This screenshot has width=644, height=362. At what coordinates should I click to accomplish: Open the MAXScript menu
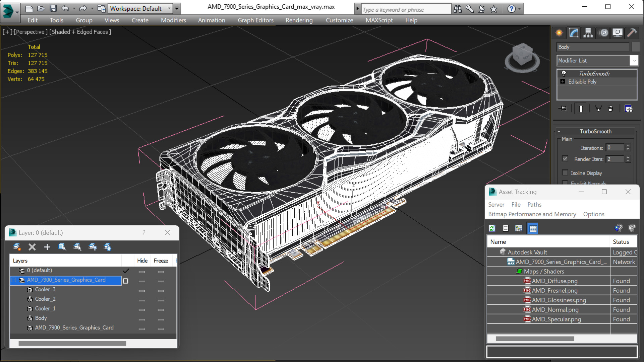(x=379, y=20)
